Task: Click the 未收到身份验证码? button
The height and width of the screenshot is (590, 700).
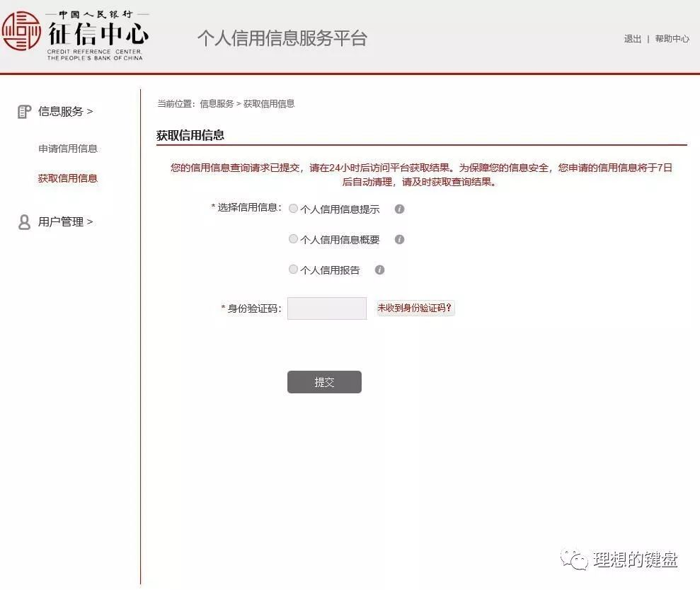Action: (415, 308)
